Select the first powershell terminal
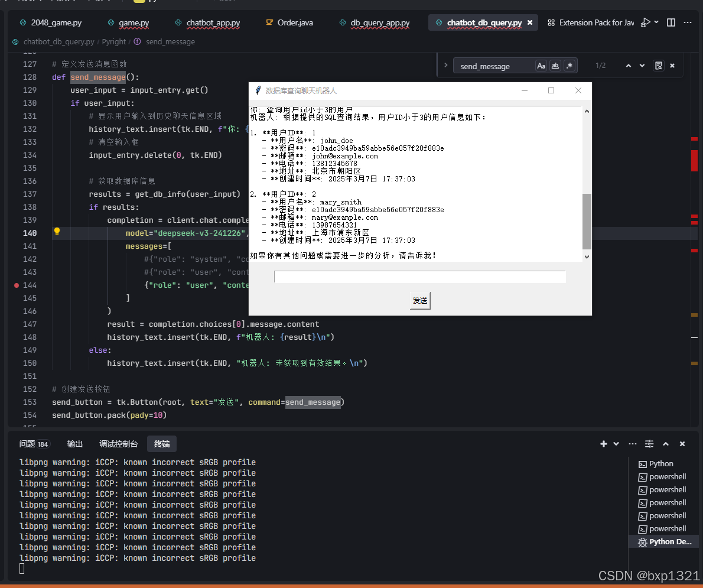This screenshot has width=703, height=588. point(663,477)
